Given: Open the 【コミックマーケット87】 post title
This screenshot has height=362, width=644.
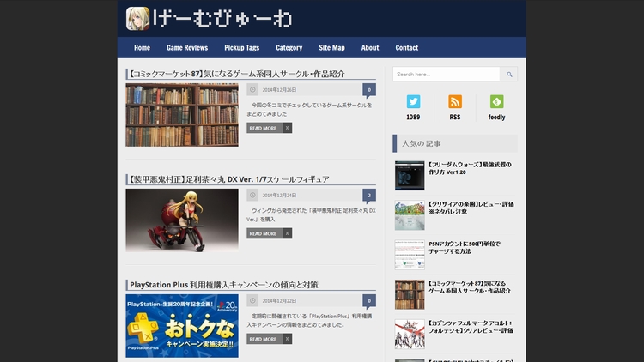Looking at the screenshot, I should tap(236, 74).
